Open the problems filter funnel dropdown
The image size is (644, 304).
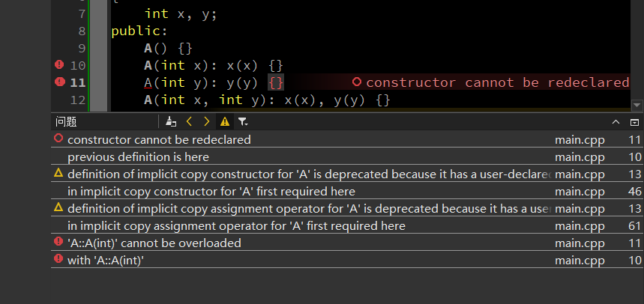[x=243, y=121]
